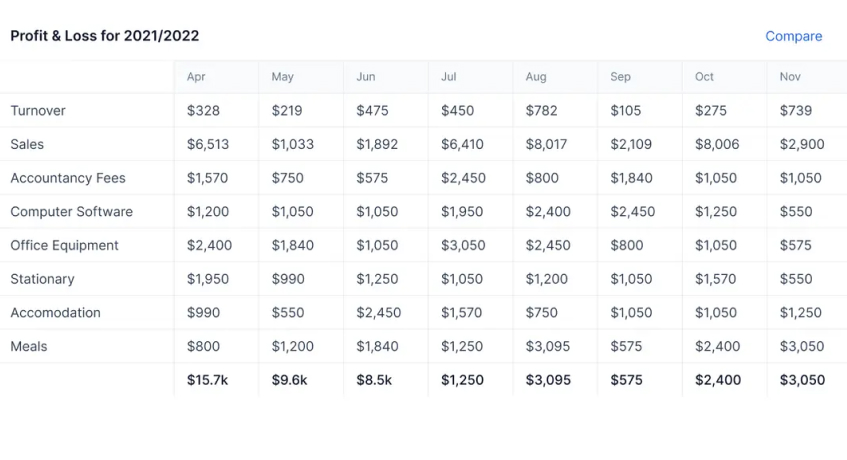
Task: Click the Sales row label
Action: (27, 144)
